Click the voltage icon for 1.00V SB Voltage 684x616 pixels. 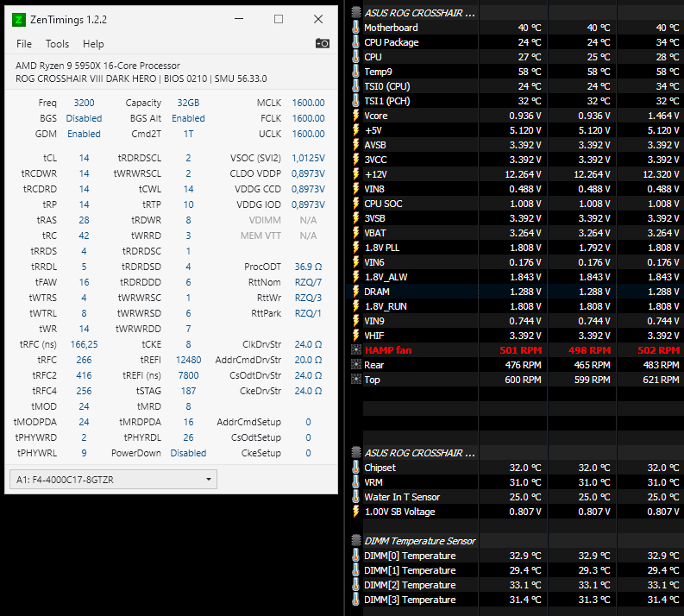tap(356, 512)
